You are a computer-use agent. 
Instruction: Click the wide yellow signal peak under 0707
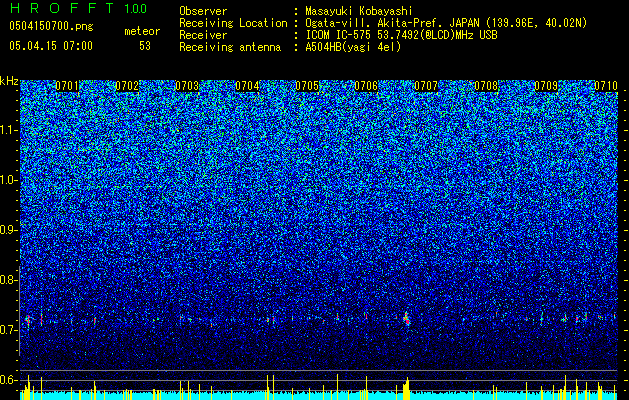point(406,388)
